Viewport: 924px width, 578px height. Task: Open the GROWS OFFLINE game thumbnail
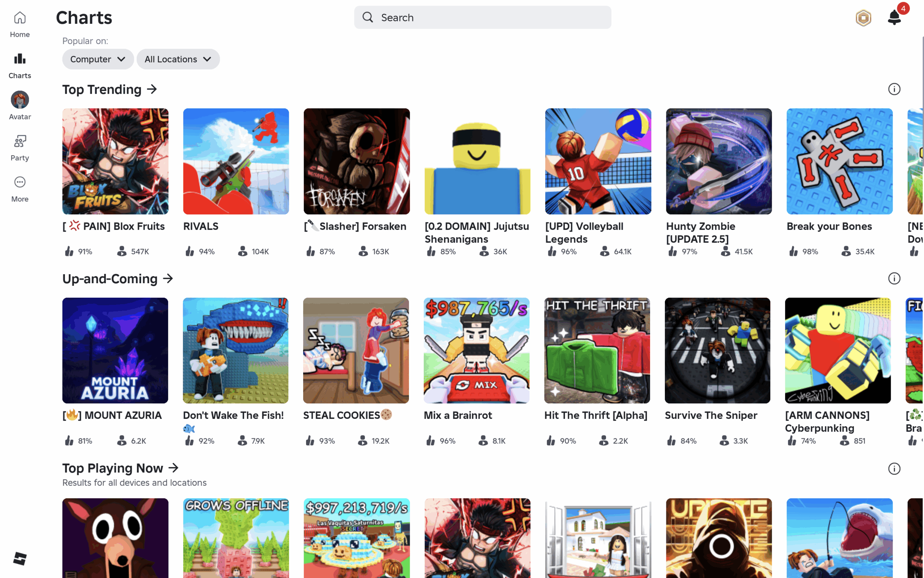tap(236, 538)
